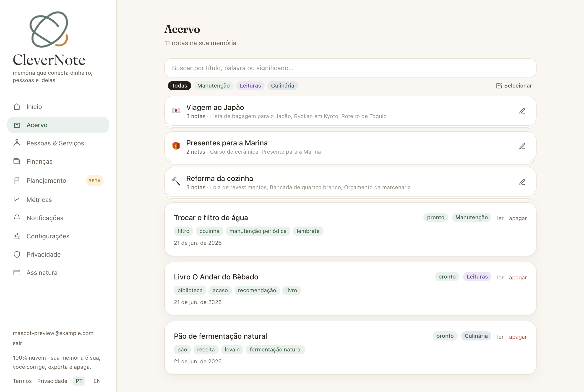584x392 pixels.
Task: Read the Pão de fermentação natural note
Action: pyautogui.click(x=500, y=337)
